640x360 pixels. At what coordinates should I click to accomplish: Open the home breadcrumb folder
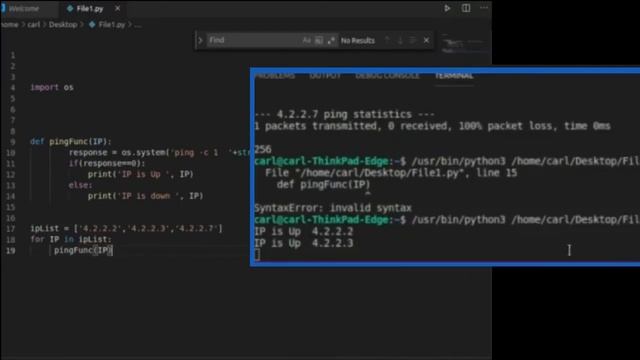[x=9, y=24]
